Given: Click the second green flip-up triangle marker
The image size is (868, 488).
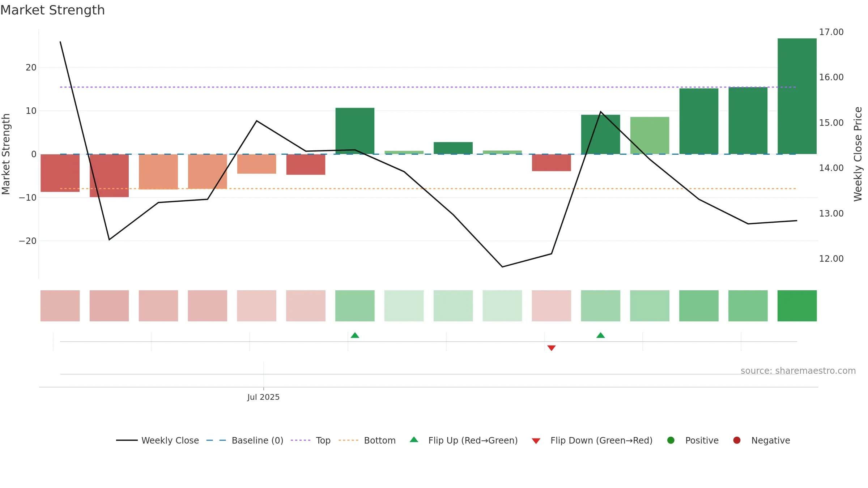Looking at the screenshot, I should (x=600, y=335).
